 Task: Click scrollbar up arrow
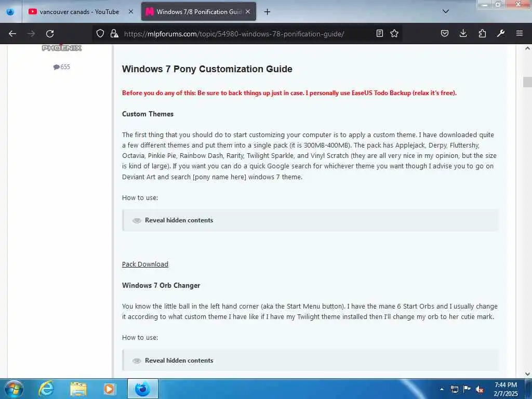click(527, 48)
